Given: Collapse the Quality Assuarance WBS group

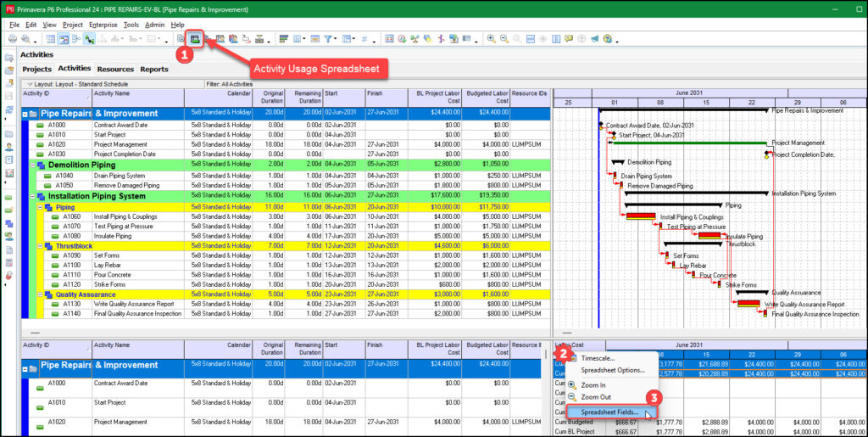Looking at the screenshot, I should [x=41, y=294].
